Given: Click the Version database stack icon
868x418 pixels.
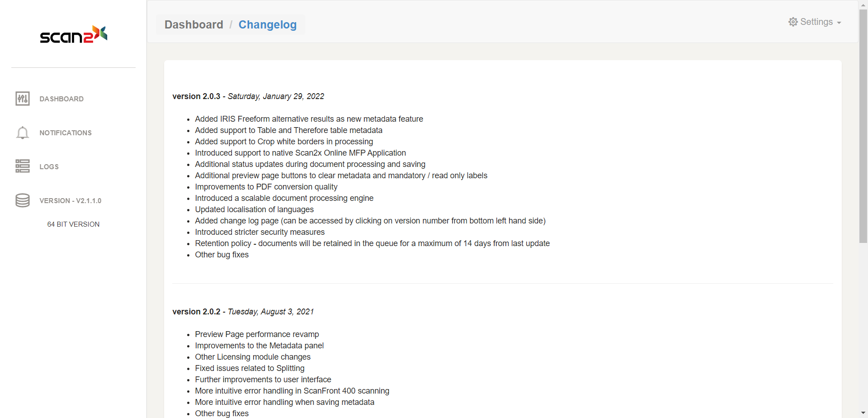Looking at the screenshot, I should click(23, 200).
